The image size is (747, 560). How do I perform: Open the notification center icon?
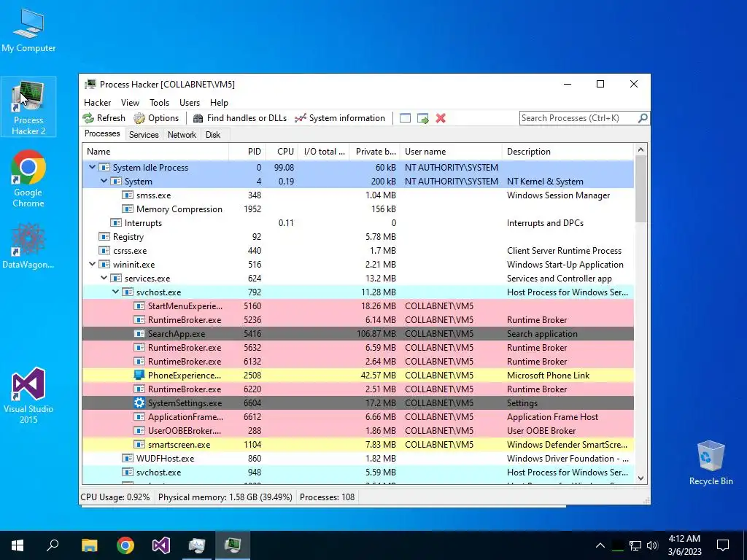tap(723, 545)
